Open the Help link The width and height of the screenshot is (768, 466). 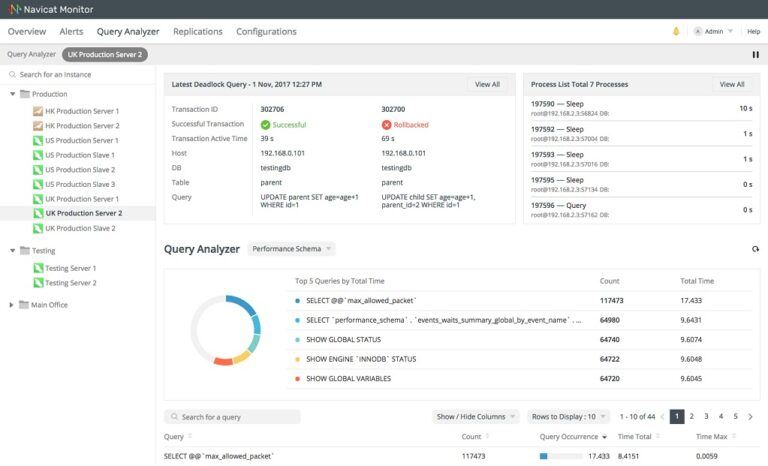click(753, 31)
